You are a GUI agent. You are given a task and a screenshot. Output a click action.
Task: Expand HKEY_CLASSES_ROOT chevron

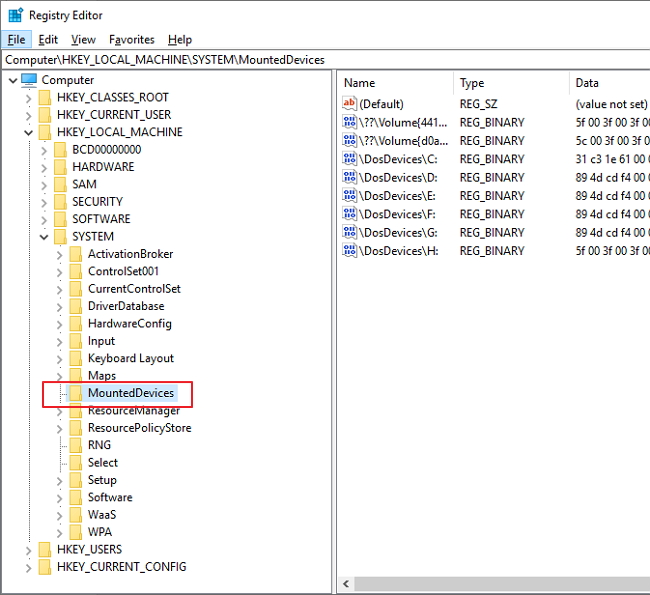click(28, 98)
